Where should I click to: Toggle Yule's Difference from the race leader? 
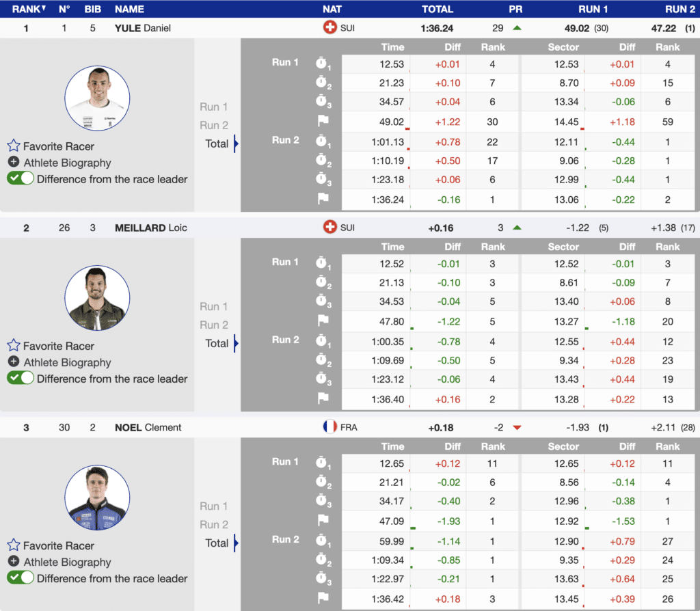coord(21,178)
